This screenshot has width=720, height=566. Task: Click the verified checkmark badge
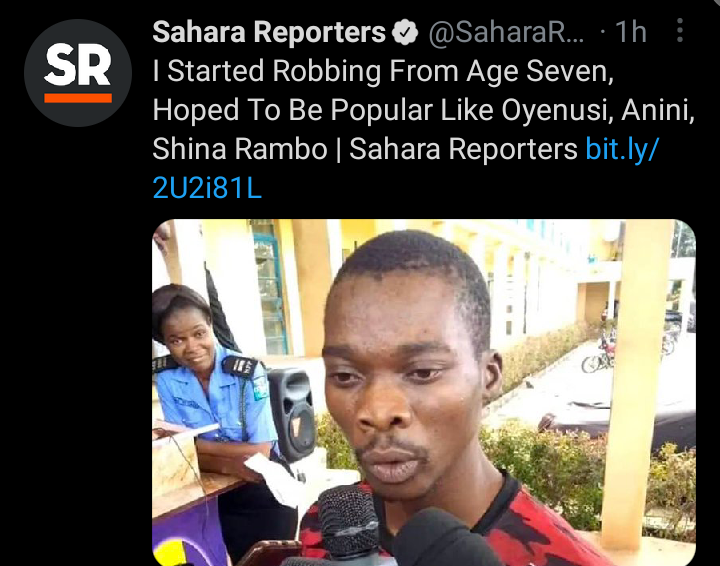(405, 32)
